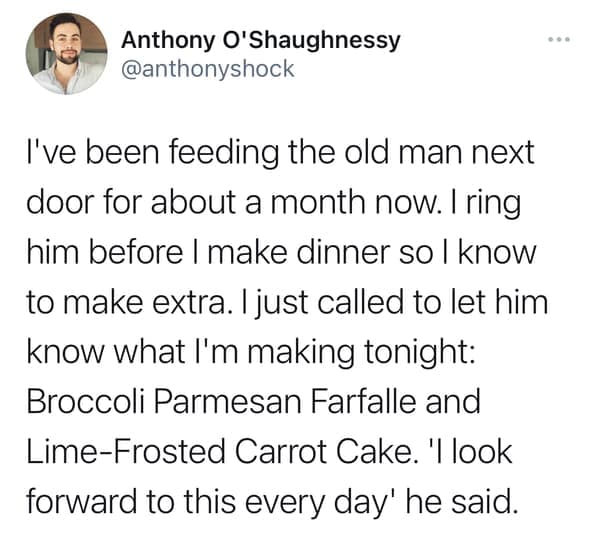Click the tweet line starting "I've been feeding"
Viewport: 599px width, 535px height.
pos(280,153)
